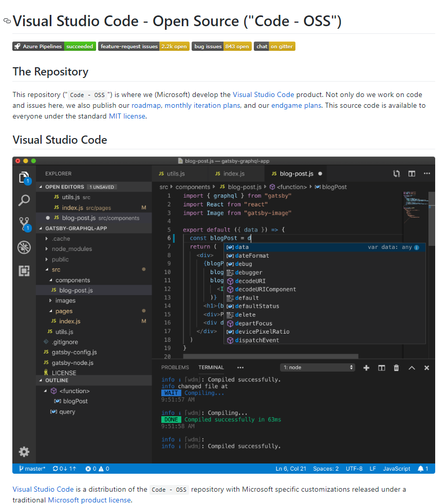447x504 pixels.
Task: Click the heading anchor link icon
Action: [7, 21]
